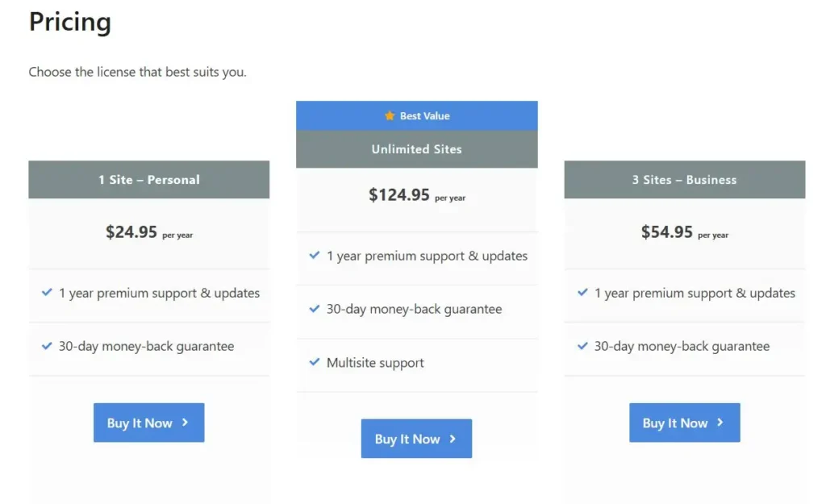826x504 pixels.
Task: Click checkmark for Personal plan premium support
Action: [x=47, y=293]
